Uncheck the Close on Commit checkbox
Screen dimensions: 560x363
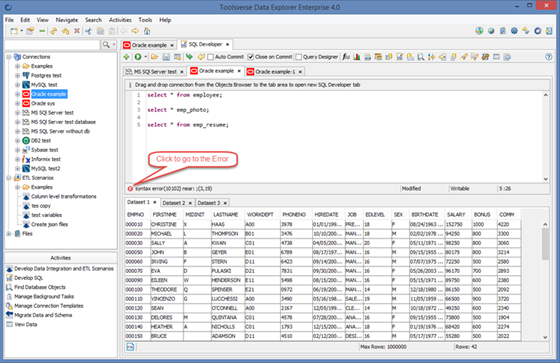tap(251, 57)
